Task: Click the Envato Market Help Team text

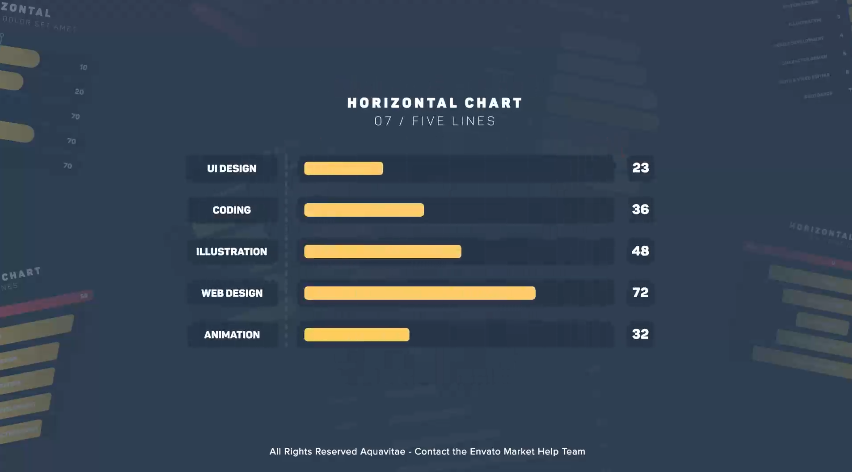Action: (x=527, y=451)
